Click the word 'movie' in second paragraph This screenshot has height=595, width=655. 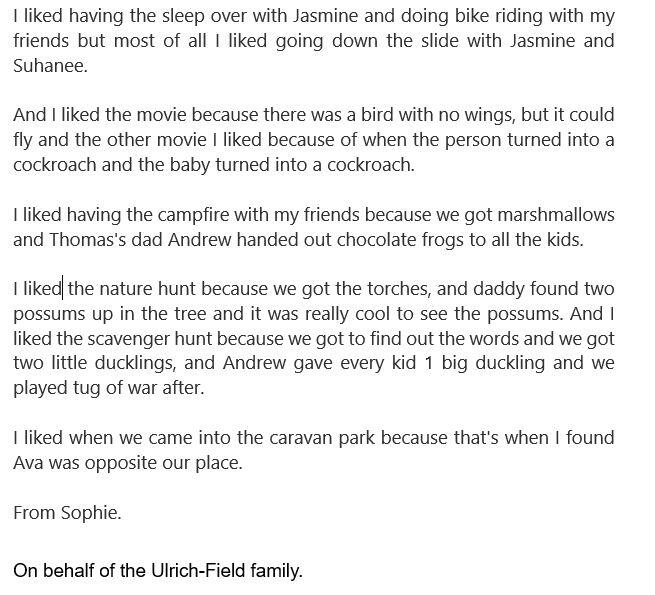[161, 115]
